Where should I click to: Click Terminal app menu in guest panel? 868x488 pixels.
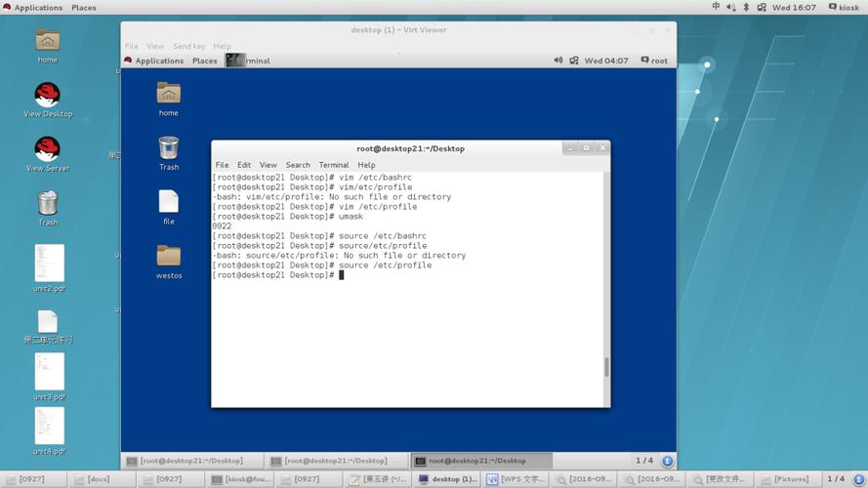coord(249,61)
